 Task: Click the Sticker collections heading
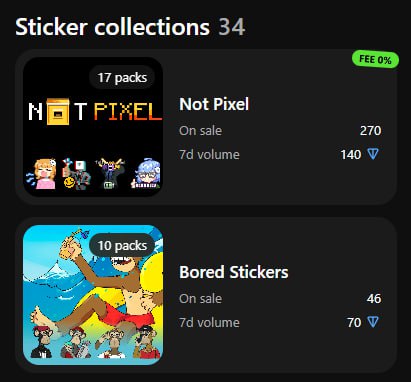(113, 27)
